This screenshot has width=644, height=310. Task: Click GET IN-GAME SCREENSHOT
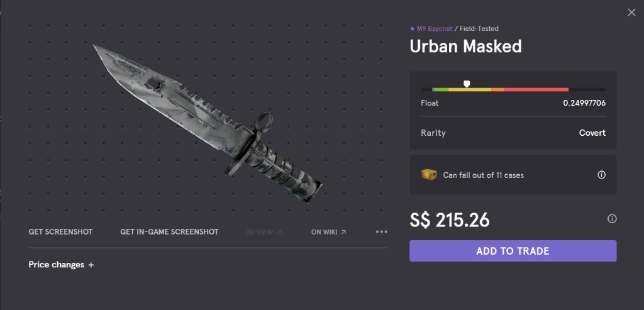click(x=169, y=232)
